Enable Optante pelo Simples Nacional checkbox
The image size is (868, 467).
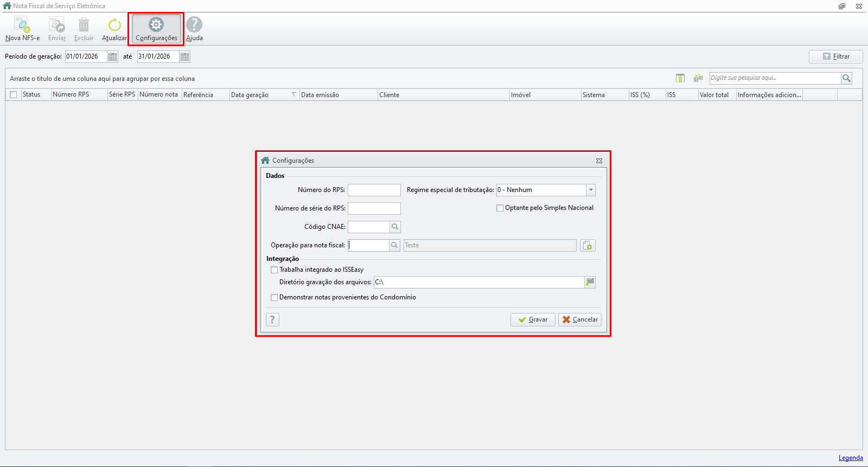coord(500,208)
